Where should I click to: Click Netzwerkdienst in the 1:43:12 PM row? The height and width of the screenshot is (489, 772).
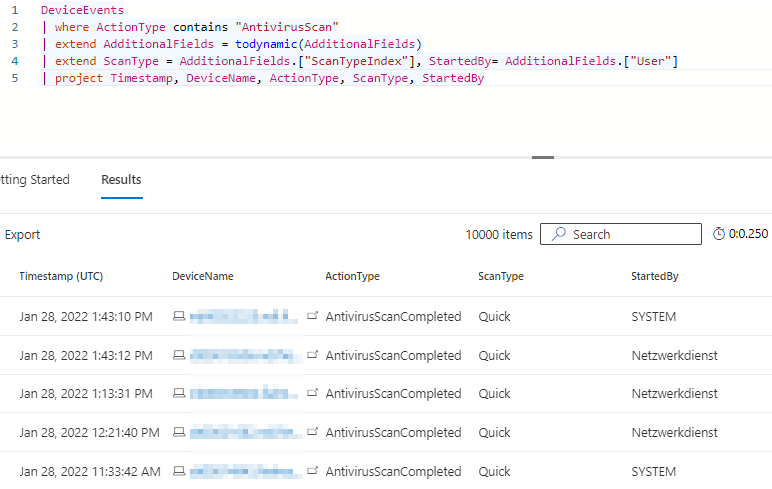tap(675, 355)
